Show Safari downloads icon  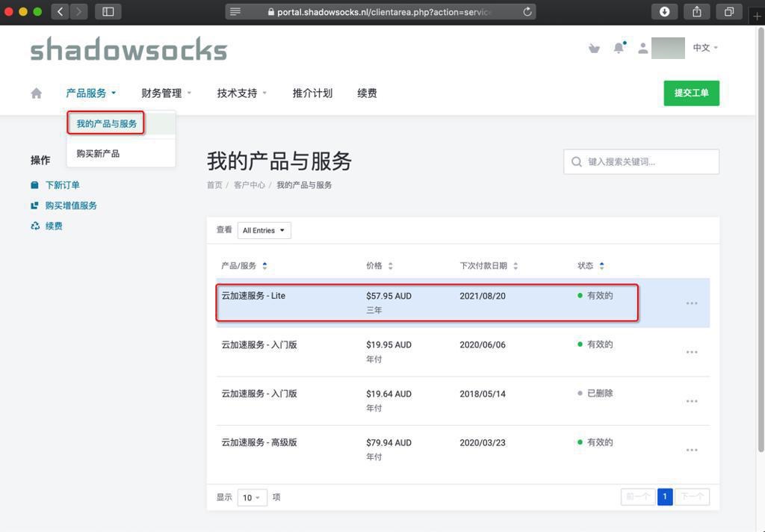(664, 11)
